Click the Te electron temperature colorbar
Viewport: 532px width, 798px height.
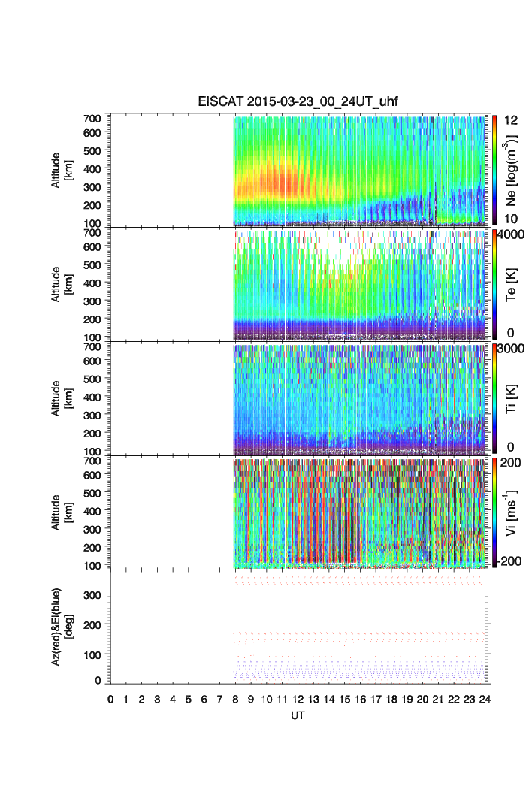pos(494,285)
